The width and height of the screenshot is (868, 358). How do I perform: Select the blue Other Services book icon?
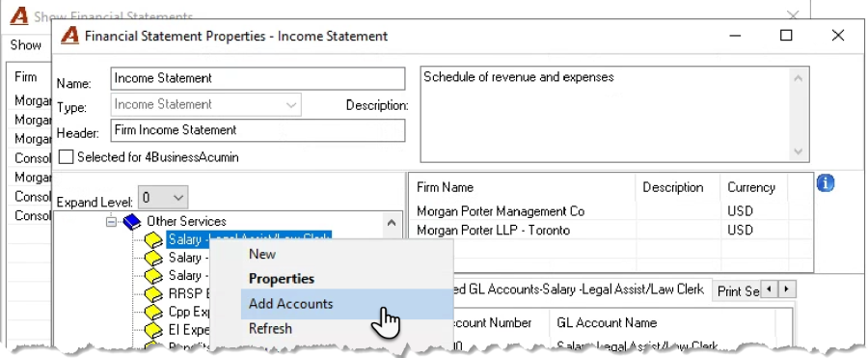point(132,222)
